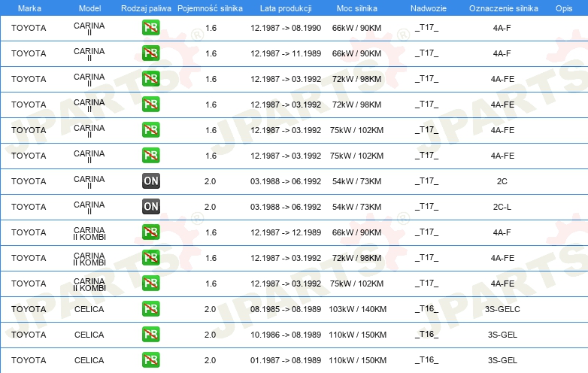The width and height of the screenshot is (588, 373).
Task: Click petrol icon for Carina 11.1989 row
Action: [x=150, y=53]
